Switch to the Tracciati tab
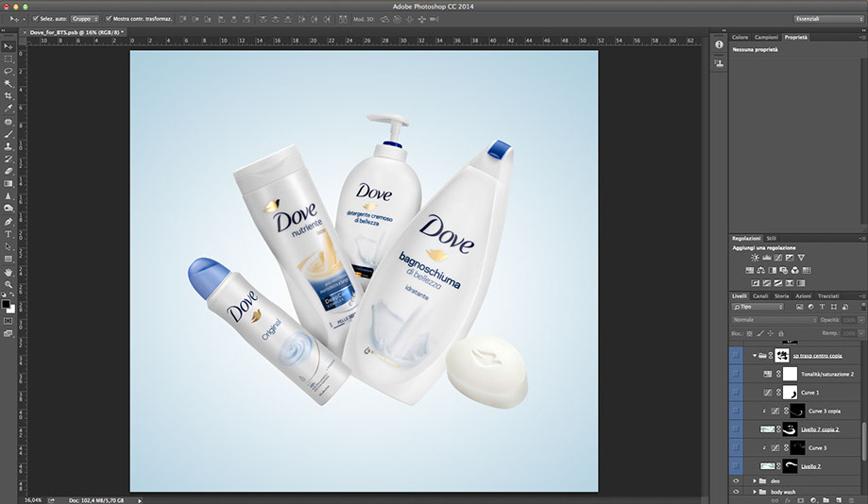 tap(828, 296)
